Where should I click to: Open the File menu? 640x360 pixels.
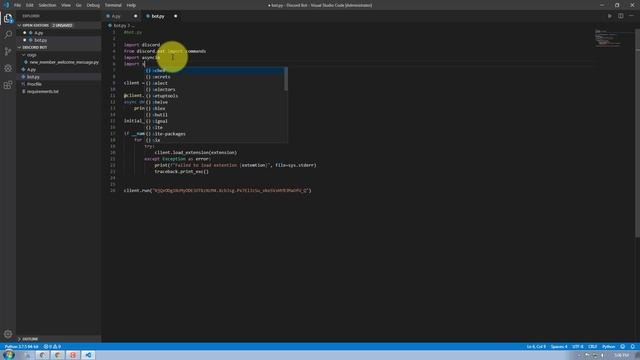(x=17, y=5)
